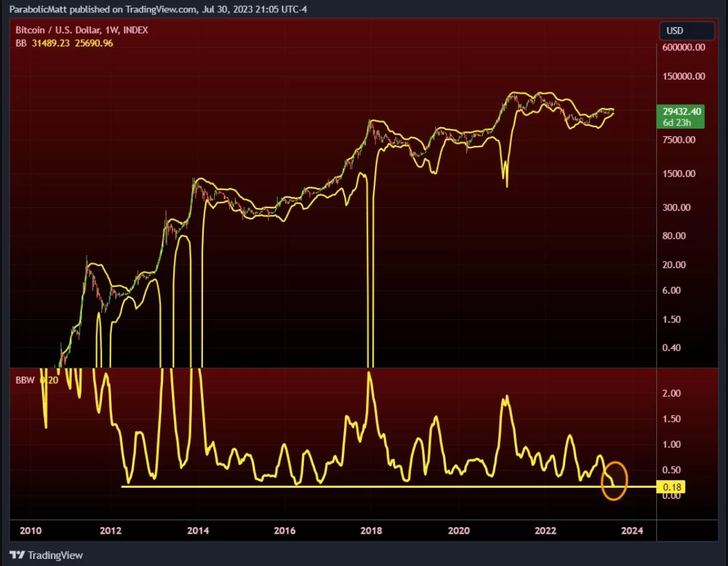728x566 pixels.
Task: Click the 2024 label on time axis
Action: (632, 530)
